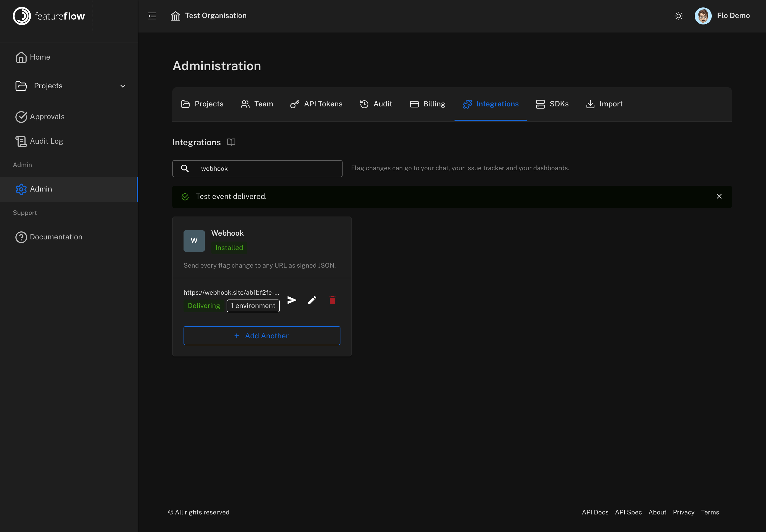Switch to Projects admin tab
Image resolution: width=766 pixels, height=532 pixels.
pyautogui.click(x=202, y=104)
